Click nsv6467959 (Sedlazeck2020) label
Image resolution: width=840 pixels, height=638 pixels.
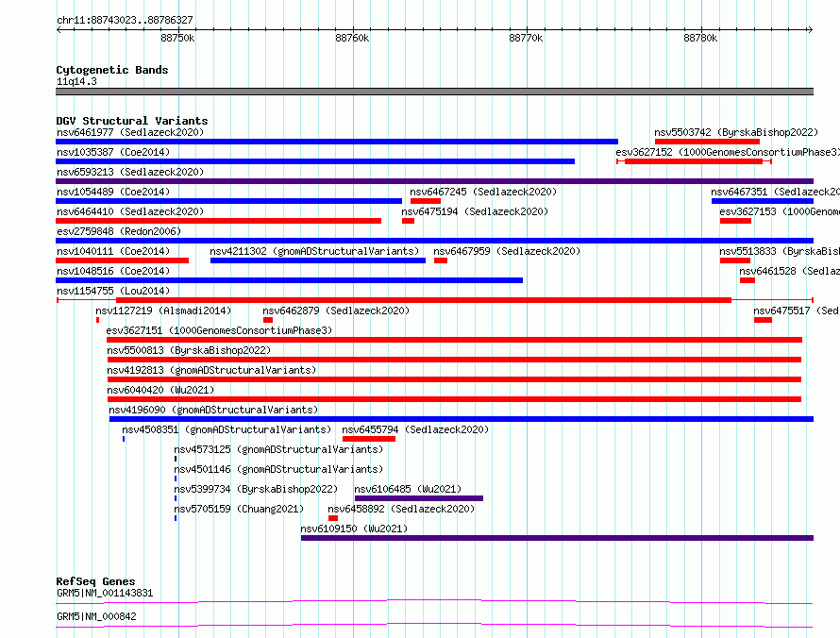click(x=507, y=251)
